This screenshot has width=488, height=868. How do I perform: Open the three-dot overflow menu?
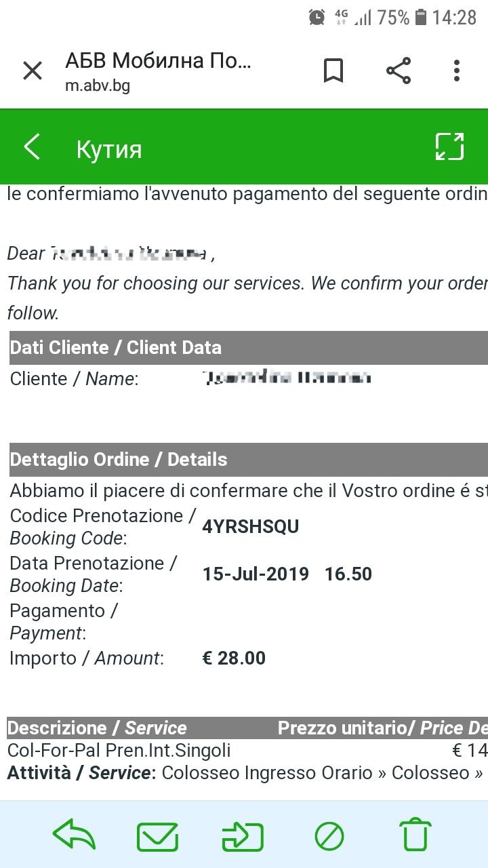(x=457, y=71)
